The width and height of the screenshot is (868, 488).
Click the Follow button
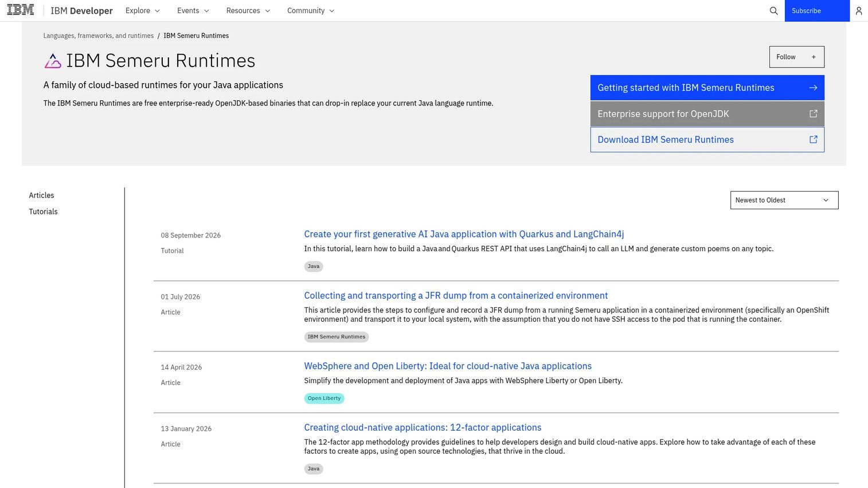coord(796,57)
